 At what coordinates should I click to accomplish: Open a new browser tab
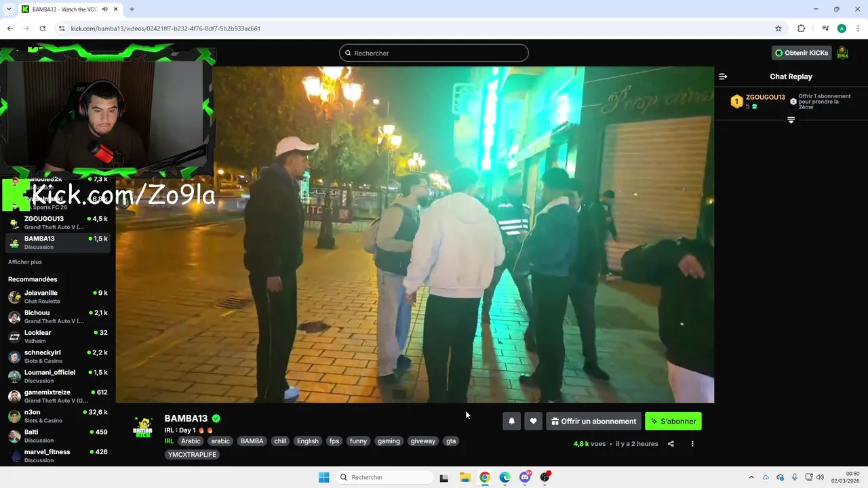pos(132,9)
